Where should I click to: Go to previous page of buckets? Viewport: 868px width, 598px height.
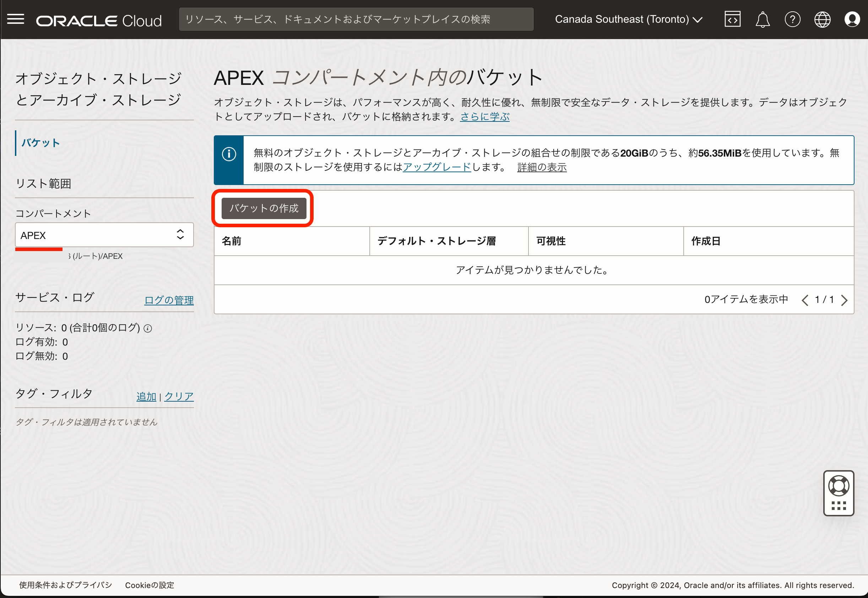[805, 300]
